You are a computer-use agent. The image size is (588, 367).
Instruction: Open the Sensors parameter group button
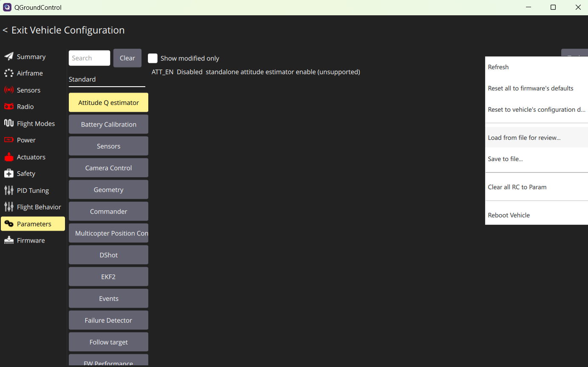click(x=108, y=146)
